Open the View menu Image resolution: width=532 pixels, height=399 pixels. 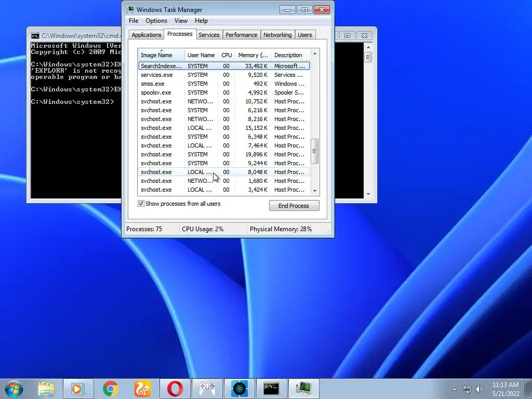181,21
